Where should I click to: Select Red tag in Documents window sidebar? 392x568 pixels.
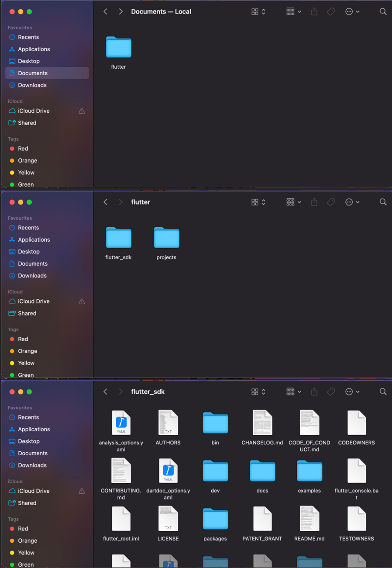(47, 149)
